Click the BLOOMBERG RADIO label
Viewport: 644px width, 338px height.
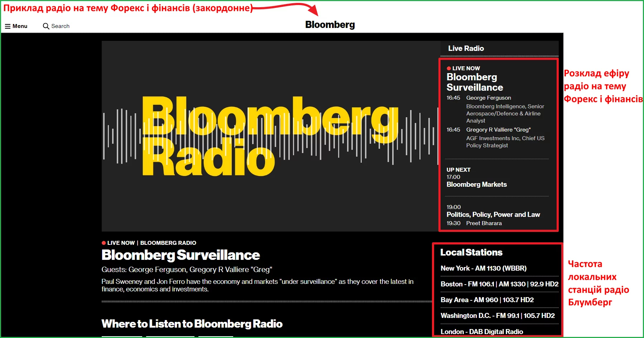click(168, 243)
